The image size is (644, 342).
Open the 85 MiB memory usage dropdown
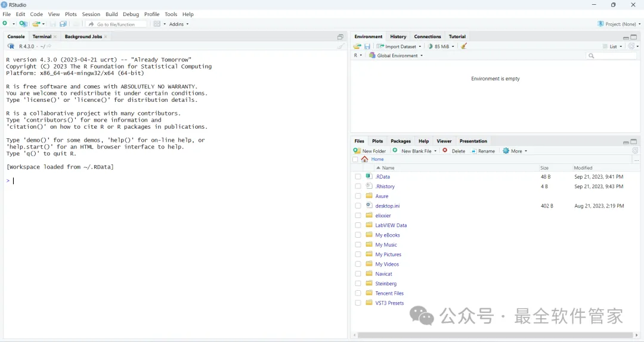click(441, 46)
